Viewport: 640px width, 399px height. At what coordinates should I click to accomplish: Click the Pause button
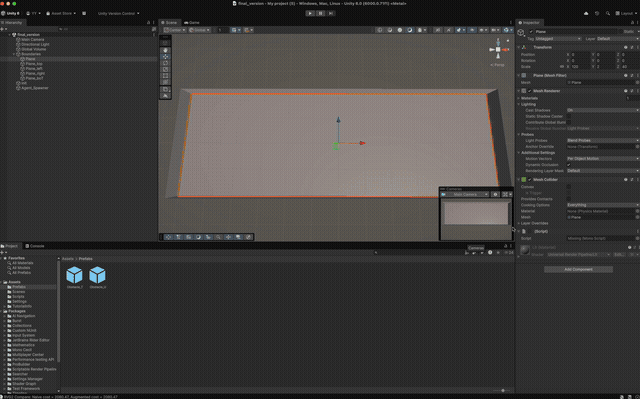pyautogui.click(x=321, y=13)
